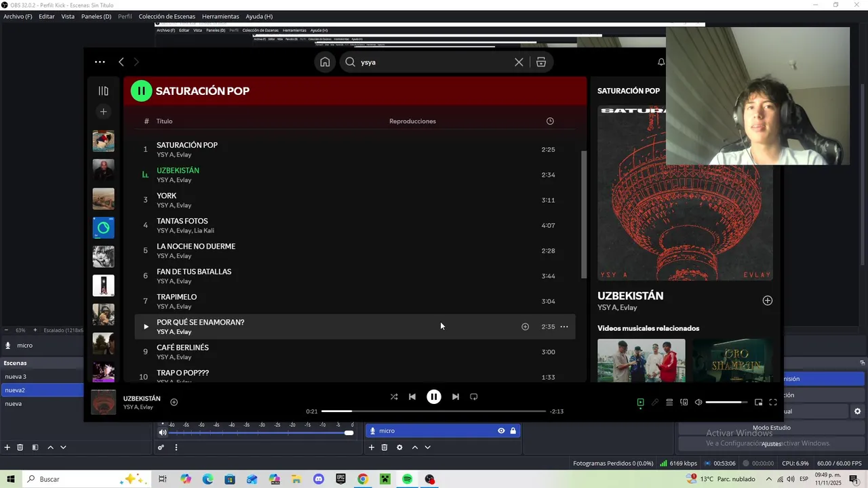Open the Spotify browse icon next to search
The width and height of the screenshot is (868, 488).
[x=541, y=62]
